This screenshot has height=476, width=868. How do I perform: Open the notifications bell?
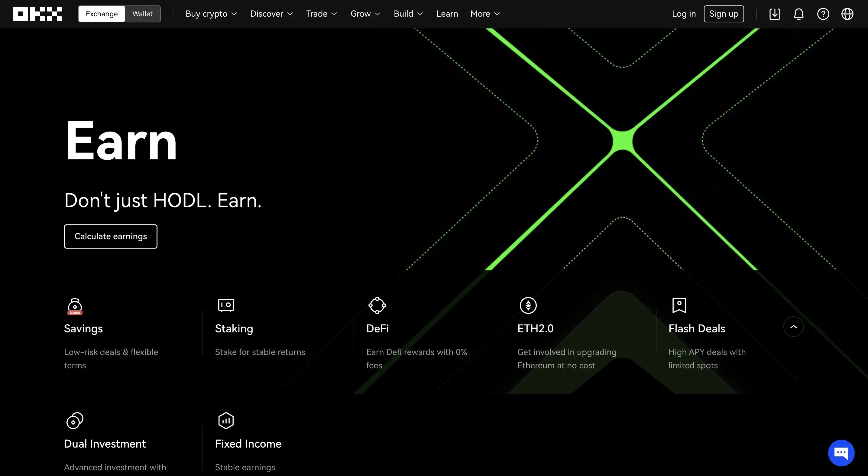coord(798,14)
